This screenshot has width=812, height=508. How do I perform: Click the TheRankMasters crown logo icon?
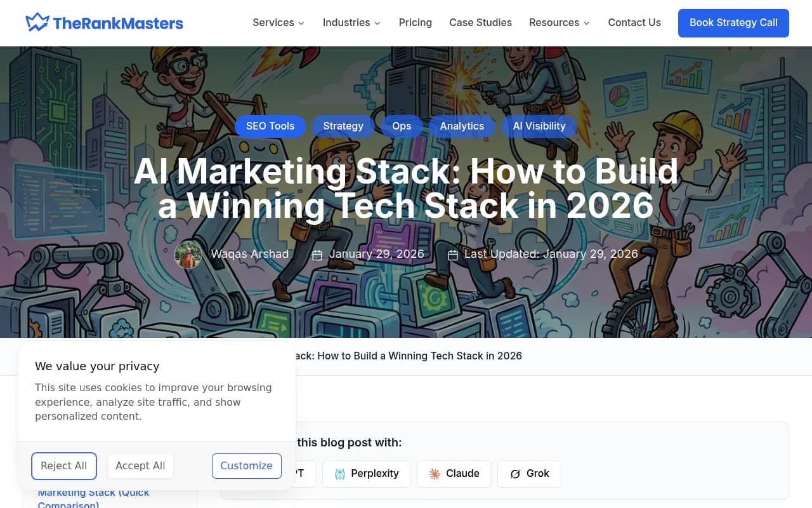pyautogui.click(x=37, y=22)
